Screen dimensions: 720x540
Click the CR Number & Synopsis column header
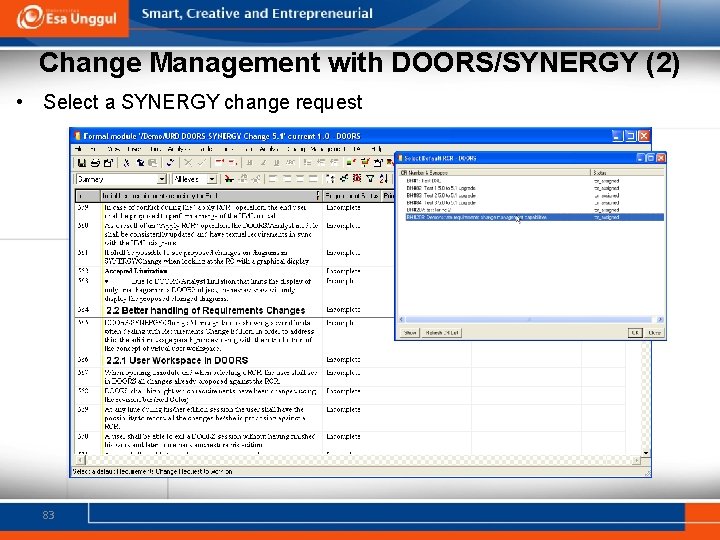click(495, 173)
